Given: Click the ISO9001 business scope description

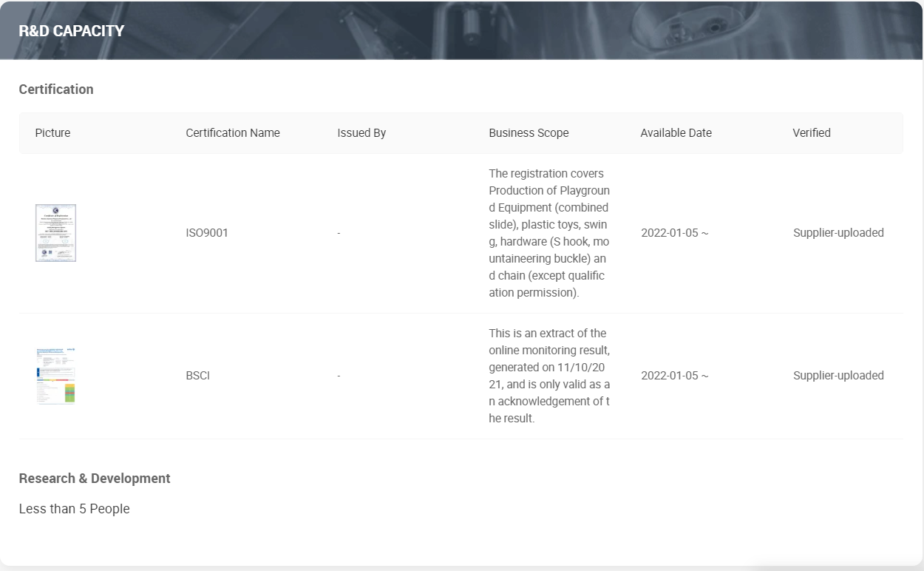Looking at the screenshot, I should click(x=548, y=233).
